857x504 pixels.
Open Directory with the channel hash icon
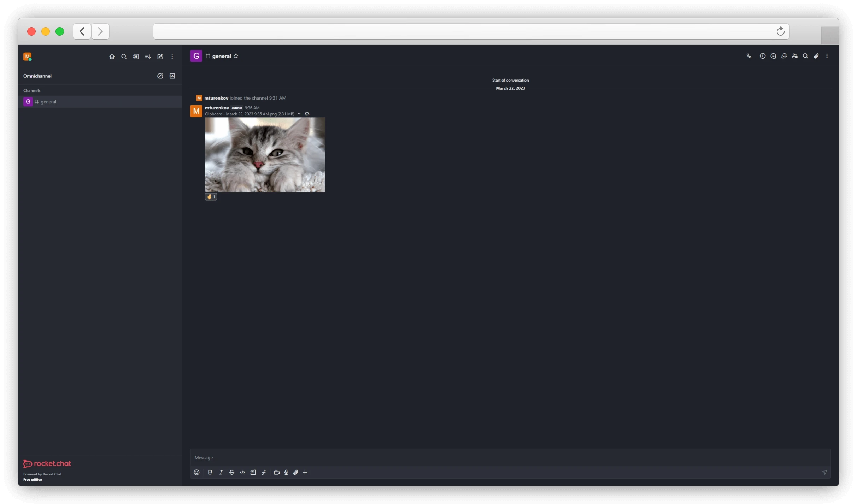point(136,56)
